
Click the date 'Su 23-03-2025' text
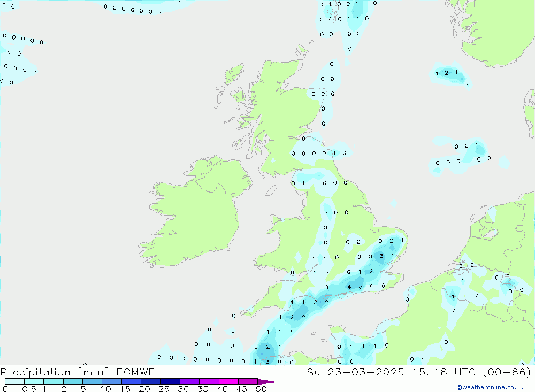[356, 372]
